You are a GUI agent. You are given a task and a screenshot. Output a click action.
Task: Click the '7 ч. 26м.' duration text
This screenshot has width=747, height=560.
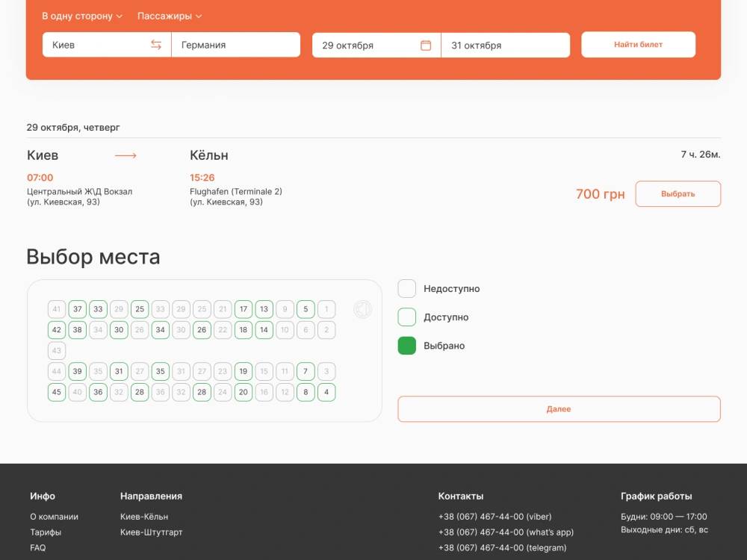point(701,155)
